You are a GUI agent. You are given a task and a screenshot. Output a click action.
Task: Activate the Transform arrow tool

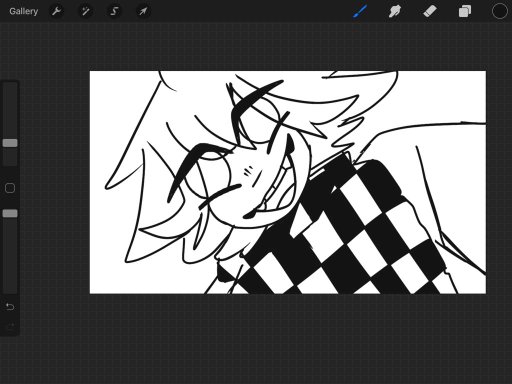[143, 11]
